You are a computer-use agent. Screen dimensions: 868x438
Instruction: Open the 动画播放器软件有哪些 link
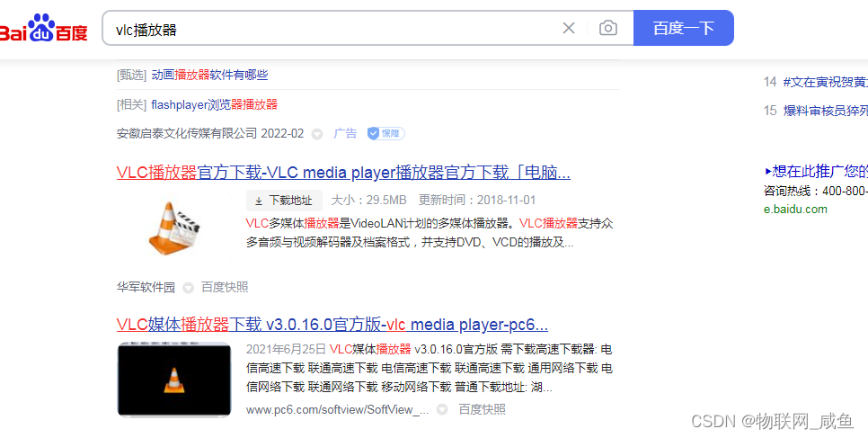coord(209,75)
